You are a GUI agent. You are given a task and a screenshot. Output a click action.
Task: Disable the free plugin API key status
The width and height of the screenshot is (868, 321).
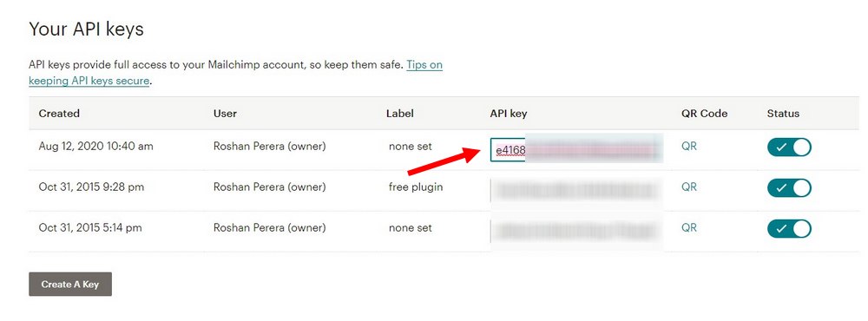789,187
